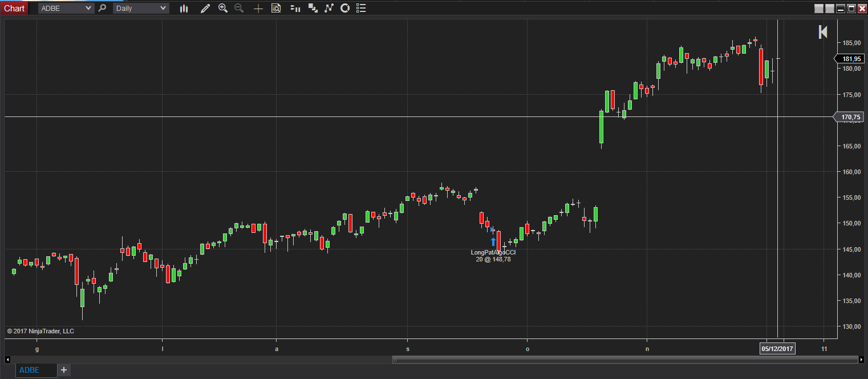Open the ADBE instrument selector dropdown
868x379 pixels.
66,8
